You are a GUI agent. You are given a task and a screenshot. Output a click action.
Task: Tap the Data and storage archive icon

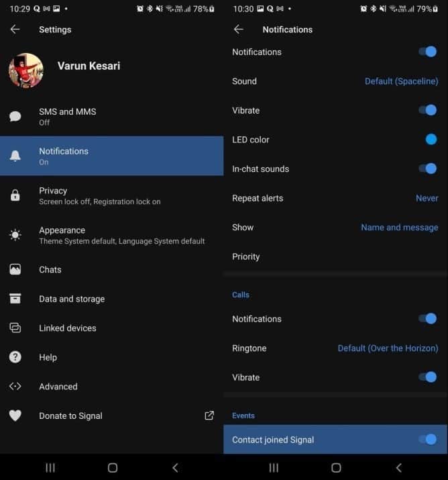pyautogui.click(x=15, y=299)
